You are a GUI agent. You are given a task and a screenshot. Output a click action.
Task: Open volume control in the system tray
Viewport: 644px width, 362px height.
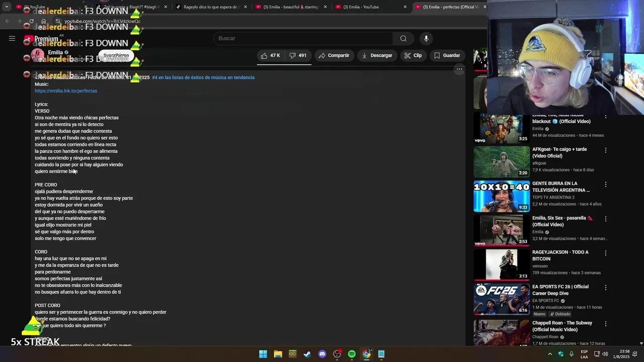605,354
